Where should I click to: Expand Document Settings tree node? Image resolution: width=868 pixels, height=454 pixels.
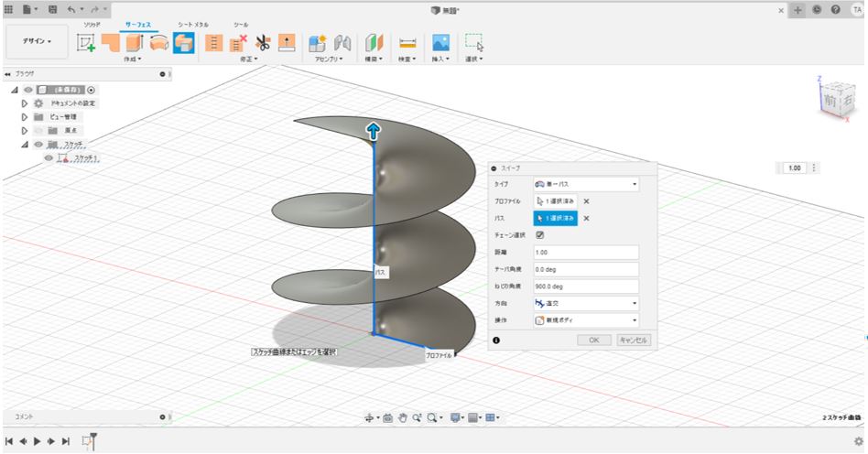pos(25,103)
